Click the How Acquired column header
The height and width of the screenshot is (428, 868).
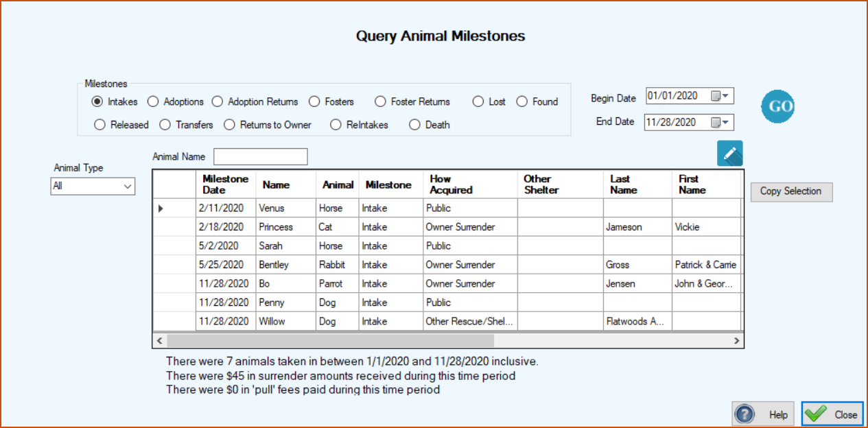click(x=471, y=185)
